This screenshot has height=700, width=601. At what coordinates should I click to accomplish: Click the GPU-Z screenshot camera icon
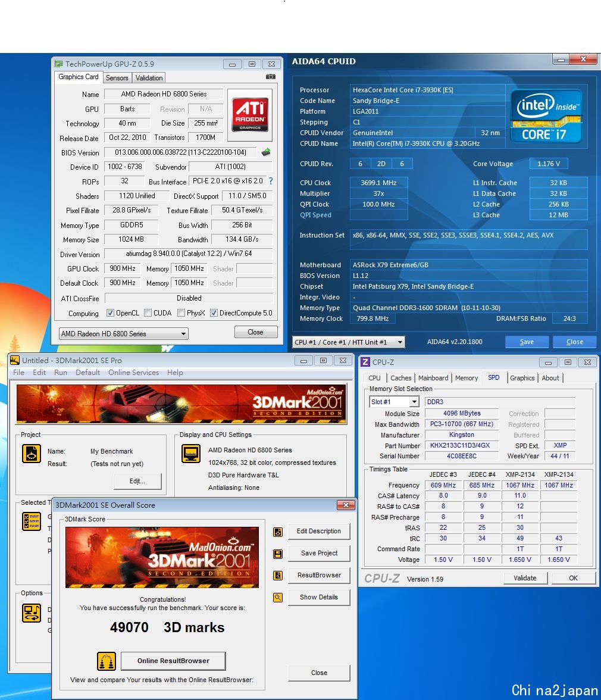coord(270,77)
